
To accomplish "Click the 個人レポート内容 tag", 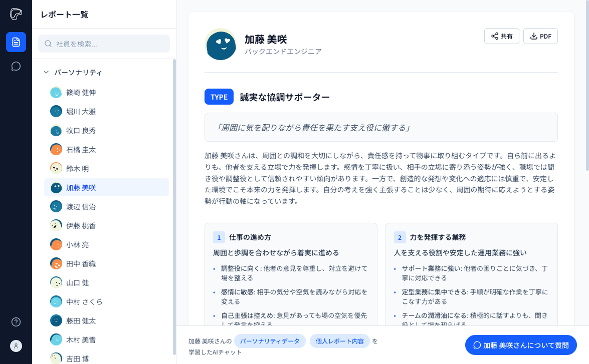I will point(339,341).
